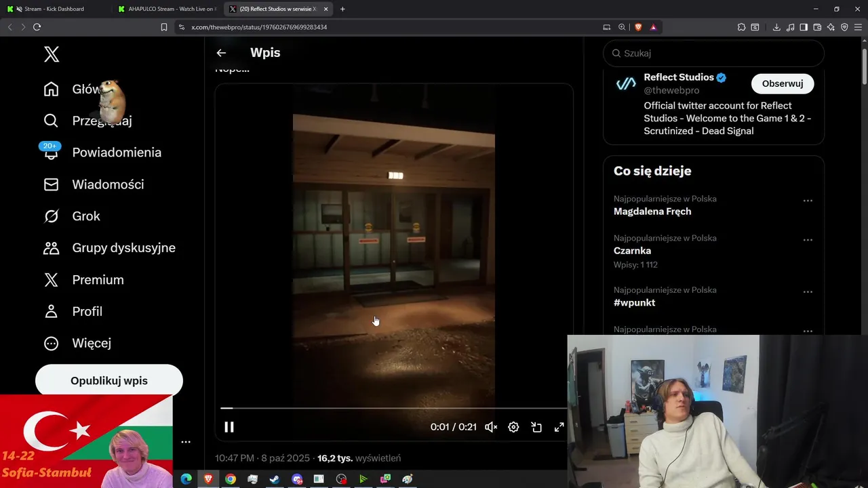Switch to AHAPULCO Stream tab
868x488 pixels.
click(166, 9)
